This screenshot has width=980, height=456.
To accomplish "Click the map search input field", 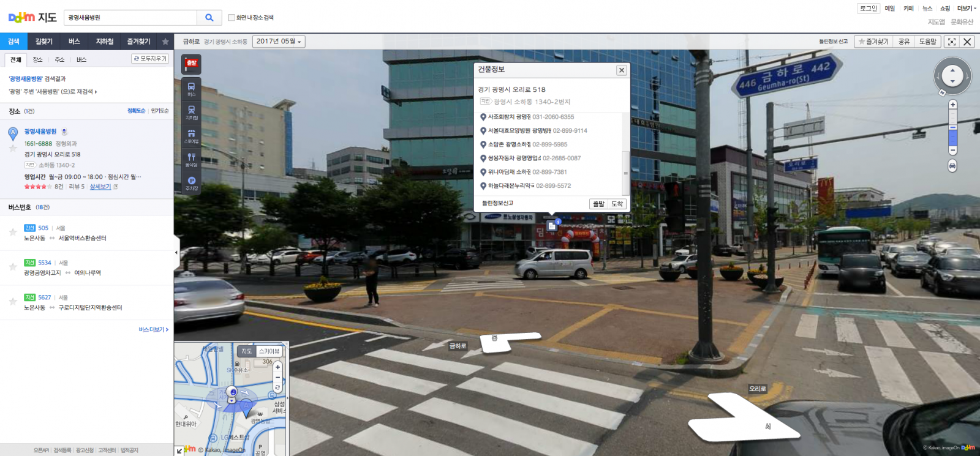I will [130, 18].
